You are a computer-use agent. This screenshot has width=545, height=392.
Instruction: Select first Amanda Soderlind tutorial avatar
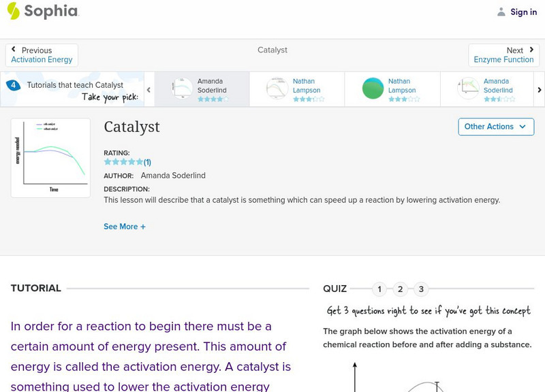pos(183,88)
